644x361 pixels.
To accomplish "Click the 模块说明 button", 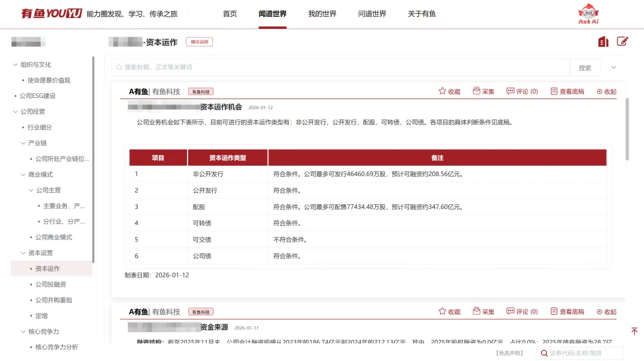I will [199, 42].
